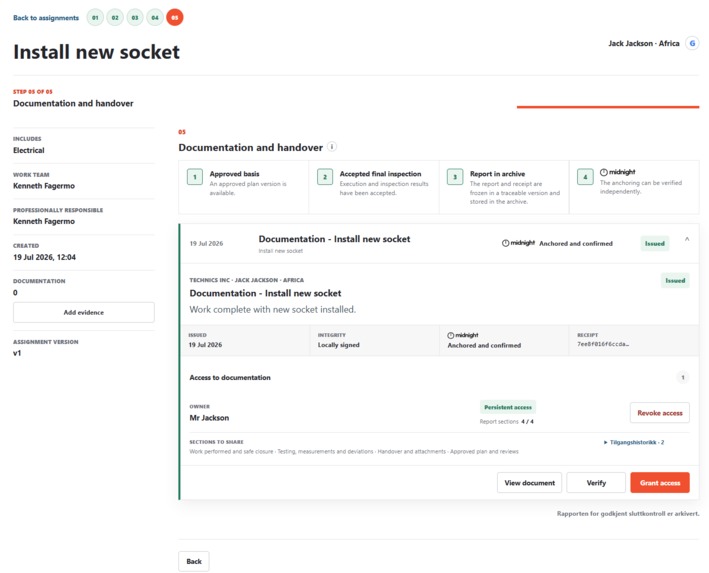Click Locally signed integrity value
Image resolution: width=709 pixels, height=573 pixels.
pos(338,345)
